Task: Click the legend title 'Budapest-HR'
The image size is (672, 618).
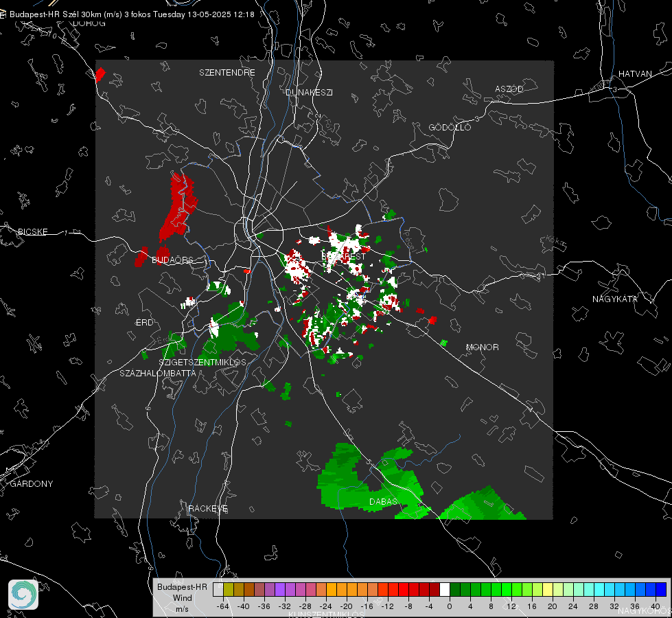Action: [x=182, y=587]
